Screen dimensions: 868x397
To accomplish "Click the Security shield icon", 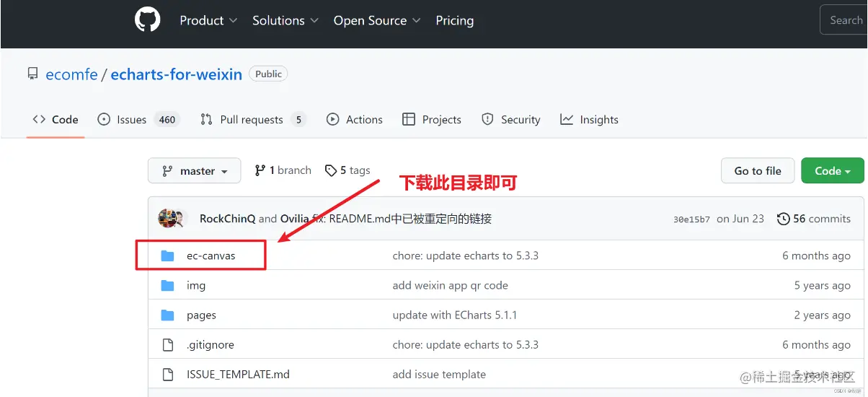I will click(x=487, y=119).
